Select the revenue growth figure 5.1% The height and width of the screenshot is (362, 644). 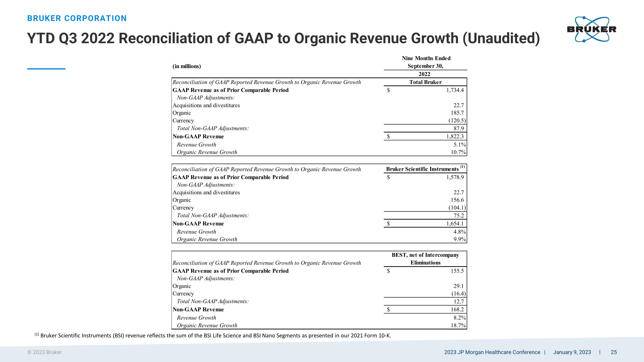pyautogui.click(x=460, y=145)
